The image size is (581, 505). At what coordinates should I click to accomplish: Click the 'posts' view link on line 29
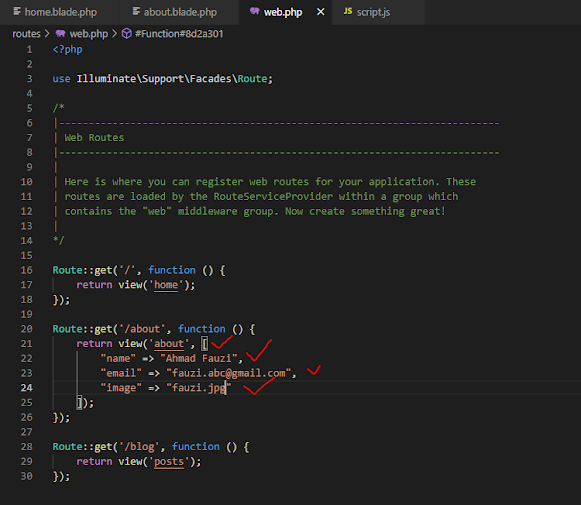pos(169,461)
